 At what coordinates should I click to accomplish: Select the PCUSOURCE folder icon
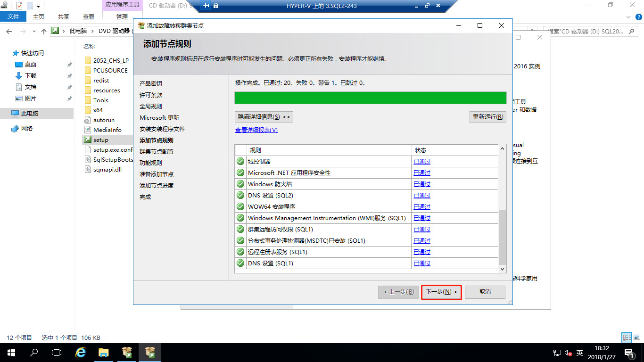88,70
